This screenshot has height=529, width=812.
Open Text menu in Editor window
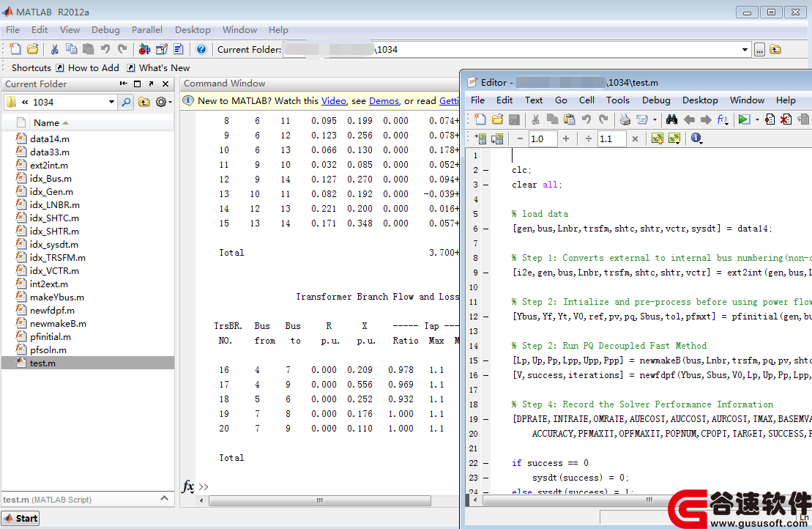pos(533,100)
